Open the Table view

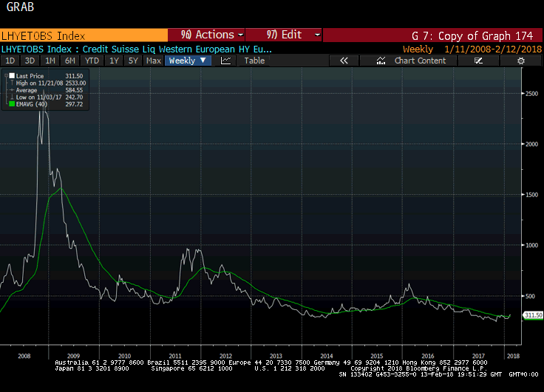(254, 61)
